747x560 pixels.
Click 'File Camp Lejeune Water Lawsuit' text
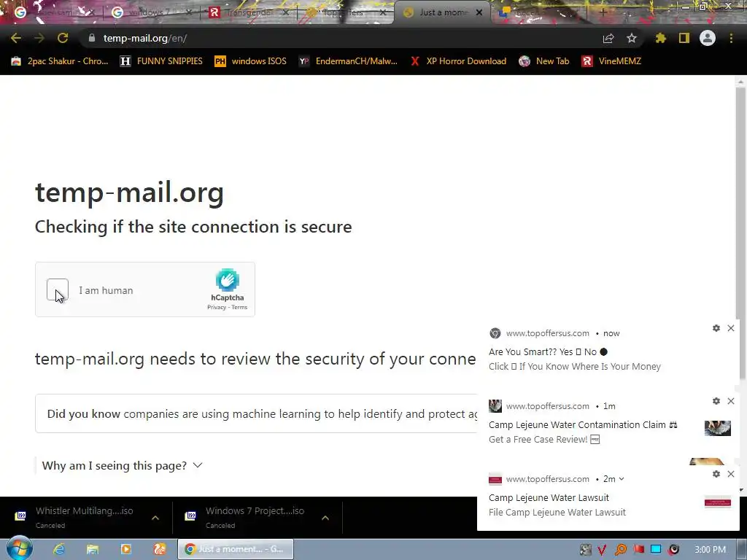(x=557, y=513)
